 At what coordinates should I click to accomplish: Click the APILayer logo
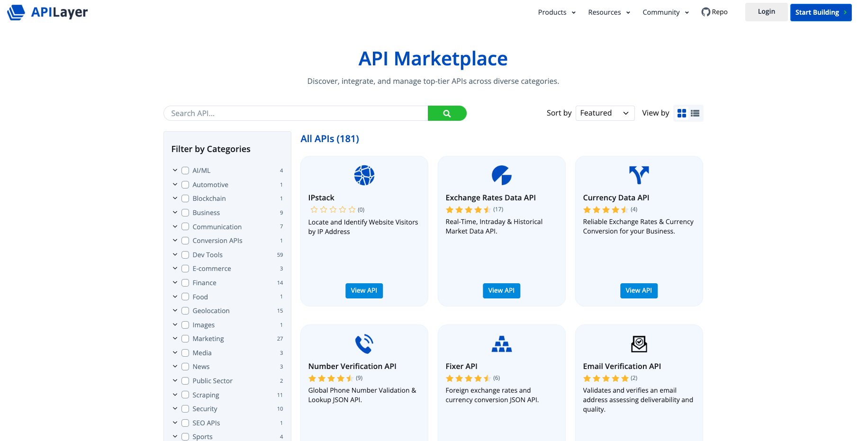pyautogui.click(x=47, y=12)
